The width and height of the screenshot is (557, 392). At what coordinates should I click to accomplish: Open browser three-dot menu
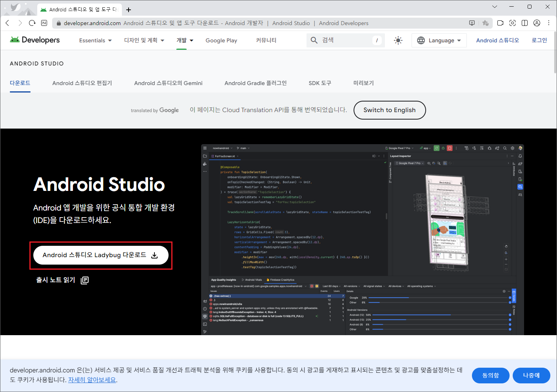pos(549,23)
